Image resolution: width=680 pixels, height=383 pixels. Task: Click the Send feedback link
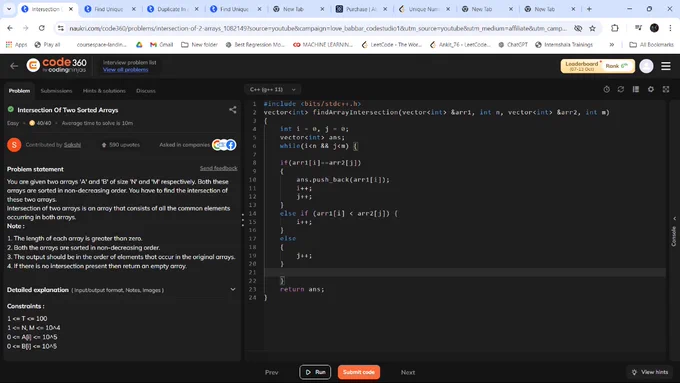tap(218, 168)
